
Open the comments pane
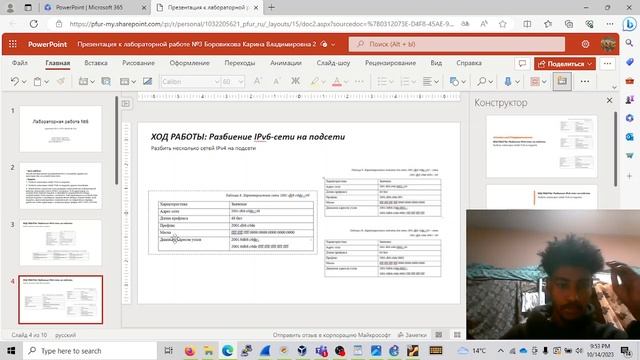coord(522,64)
